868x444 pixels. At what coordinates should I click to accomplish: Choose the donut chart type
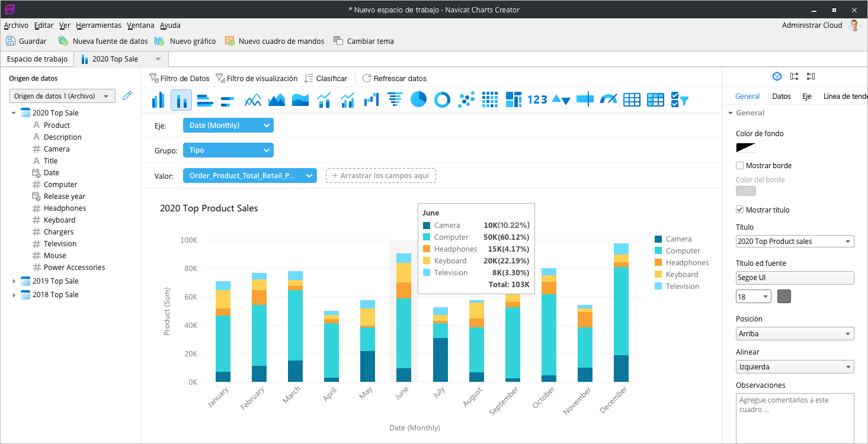pyautogui.click(x=442, y=100)
